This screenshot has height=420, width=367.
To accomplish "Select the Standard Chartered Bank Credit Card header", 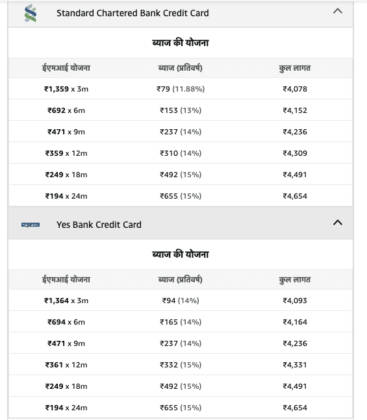I will 180,14.
